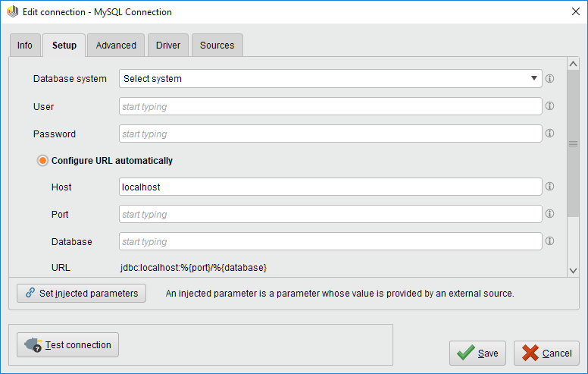Switch to the Info tab
The width and height of the screenshot is (588, 374).
(25, 46)
